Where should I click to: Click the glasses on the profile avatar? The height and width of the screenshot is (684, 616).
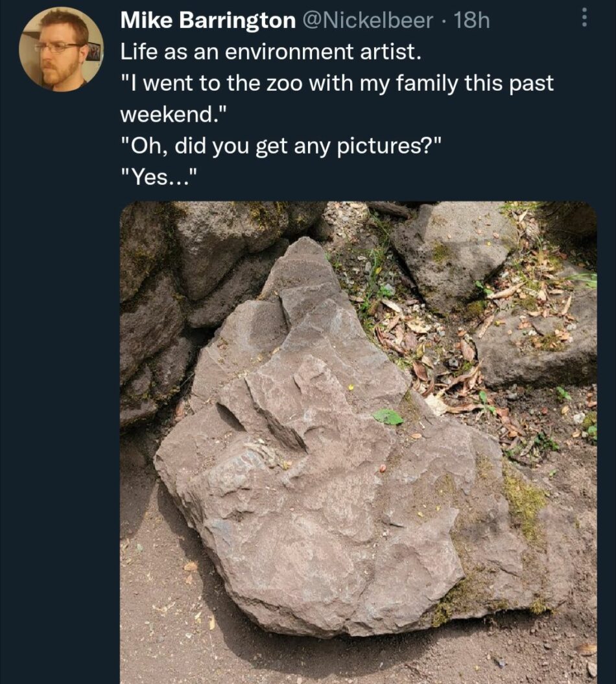coord(60,47)
